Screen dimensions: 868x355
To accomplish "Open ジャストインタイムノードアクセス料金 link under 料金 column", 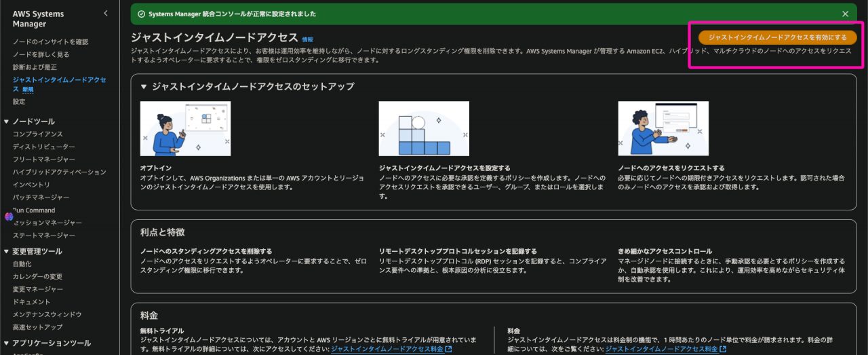I will click(666, 350).
